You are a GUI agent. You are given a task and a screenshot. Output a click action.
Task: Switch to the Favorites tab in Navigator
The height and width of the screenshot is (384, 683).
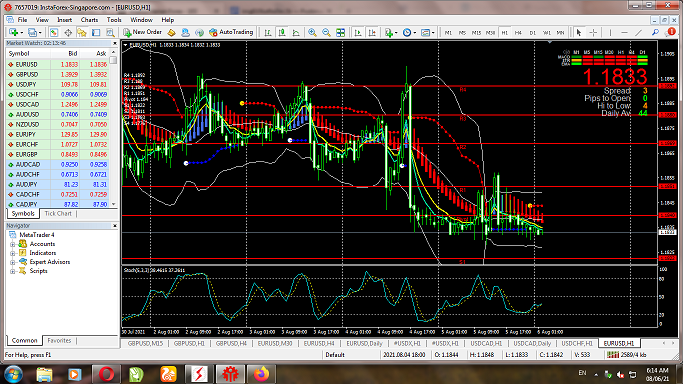click(59, 340)
